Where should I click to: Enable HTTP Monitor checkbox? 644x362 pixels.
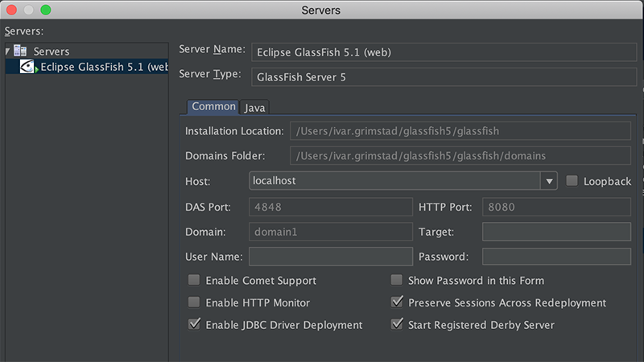194,302
